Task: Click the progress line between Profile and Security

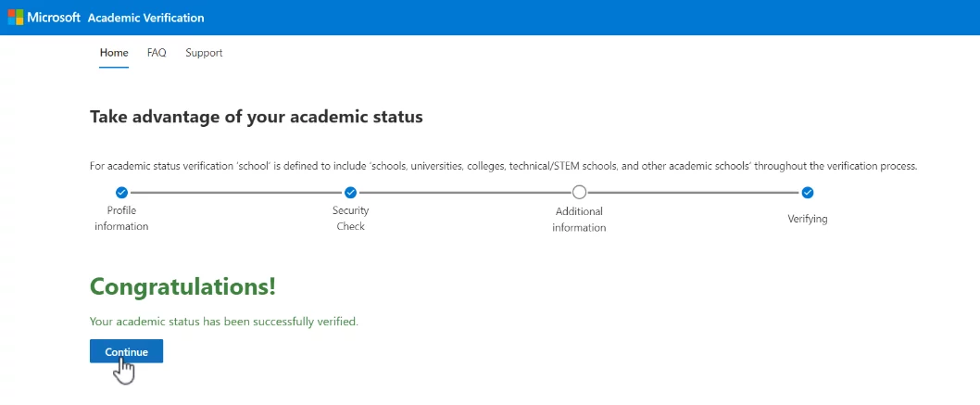Action: point(235,193)
